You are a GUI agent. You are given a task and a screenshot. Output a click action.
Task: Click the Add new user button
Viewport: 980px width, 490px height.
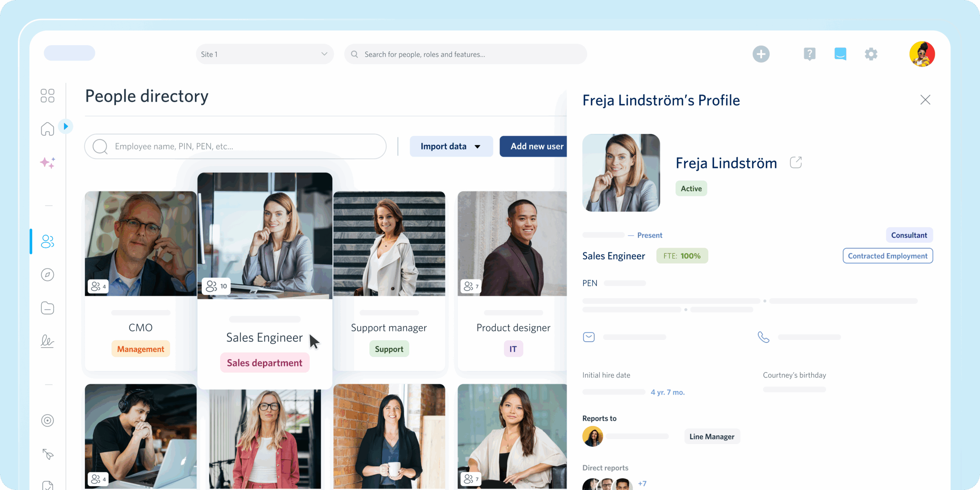coord(534,147)
